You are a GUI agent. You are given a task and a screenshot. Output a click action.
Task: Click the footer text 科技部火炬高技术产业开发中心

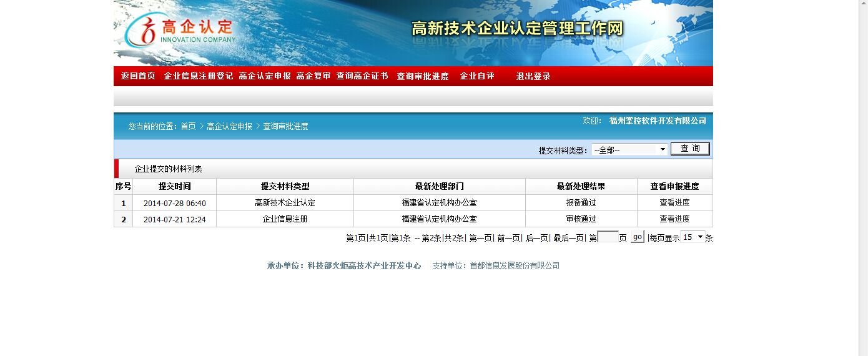[x=365, y=265]
